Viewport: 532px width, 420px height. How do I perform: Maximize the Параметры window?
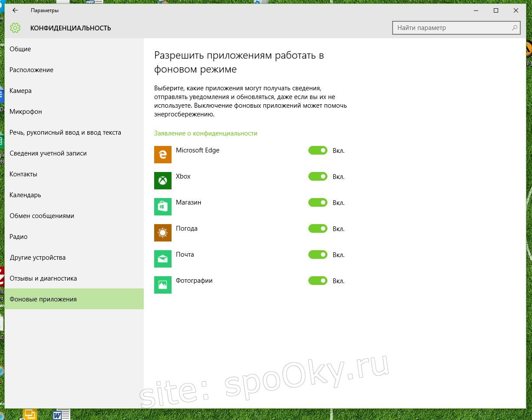point(496,10)
